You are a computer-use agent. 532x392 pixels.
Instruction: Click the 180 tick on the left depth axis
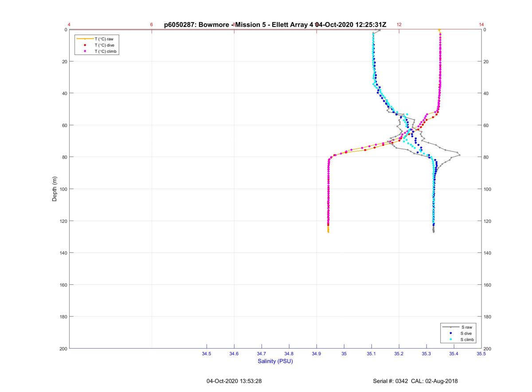point(63,317)
